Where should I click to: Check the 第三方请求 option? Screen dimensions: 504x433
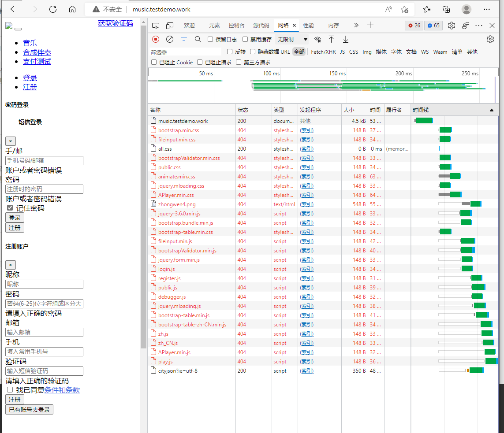tap(239, 62)
